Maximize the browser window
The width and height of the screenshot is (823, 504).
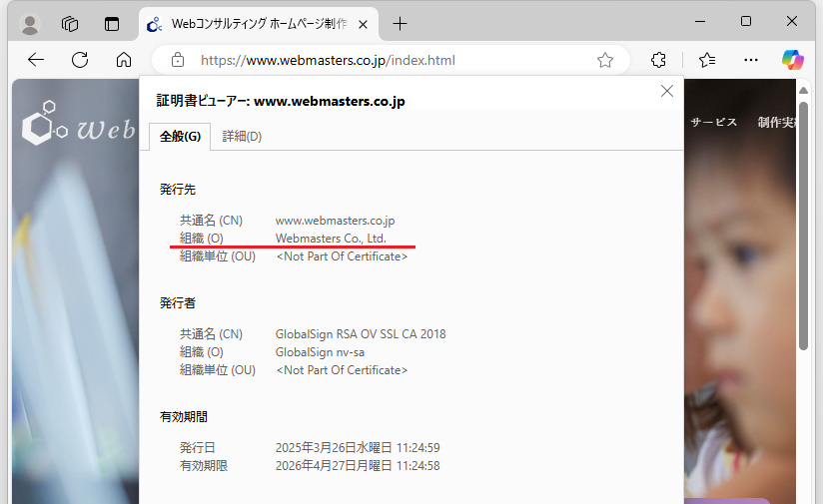click(746, 22)
